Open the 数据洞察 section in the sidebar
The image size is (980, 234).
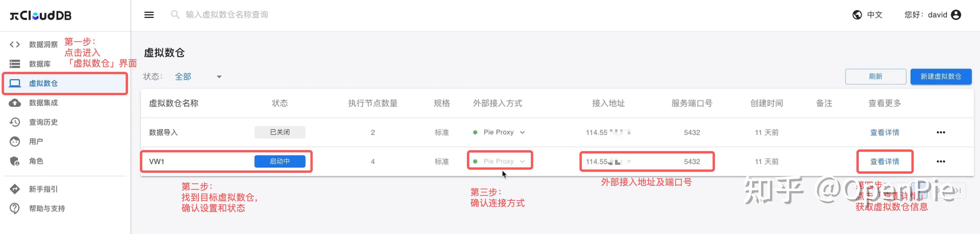(x=40, y=44)
